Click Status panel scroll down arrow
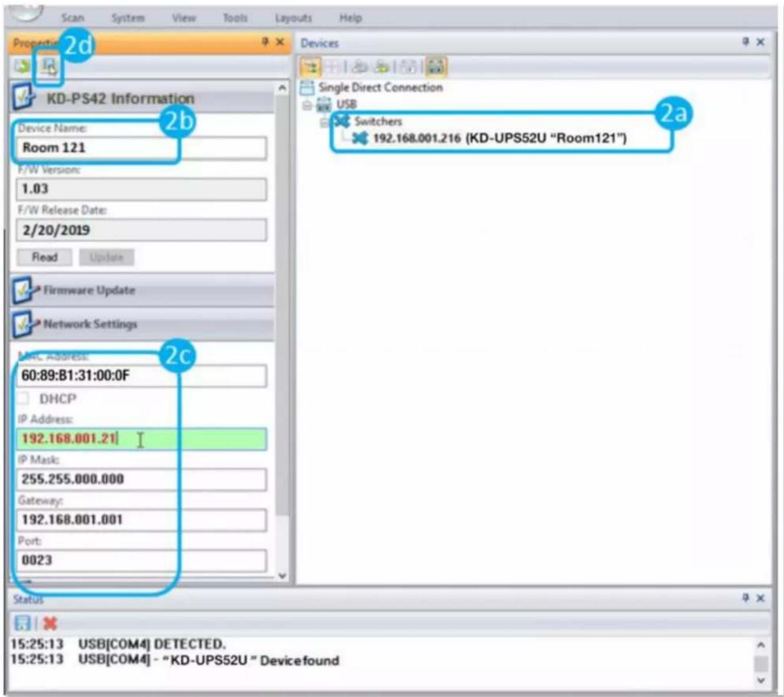The height and width of the screenshot is (697, 784). click(760, 681)
